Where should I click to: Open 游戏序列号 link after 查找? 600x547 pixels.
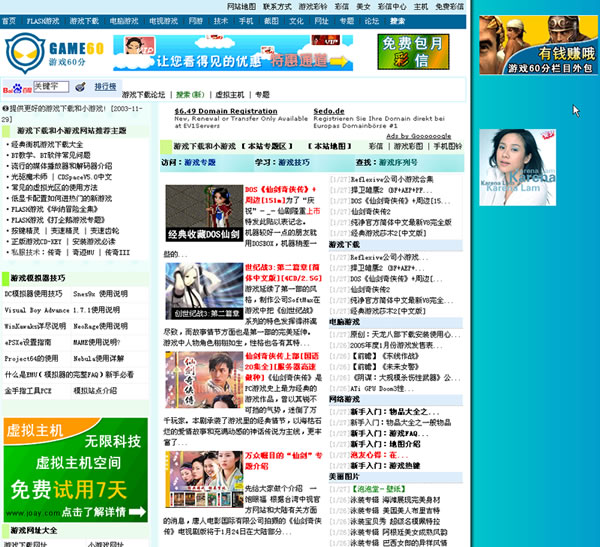click(398, 163)
